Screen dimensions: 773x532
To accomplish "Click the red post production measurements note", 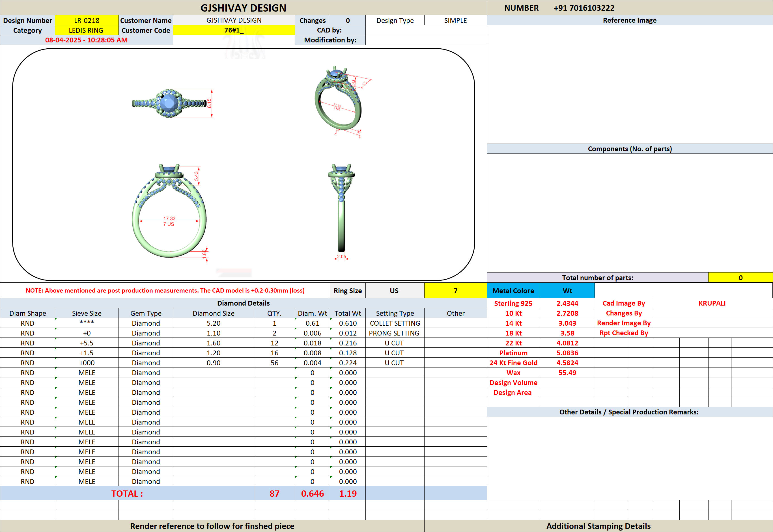I will pyautogui.click(x=165, y=291).
